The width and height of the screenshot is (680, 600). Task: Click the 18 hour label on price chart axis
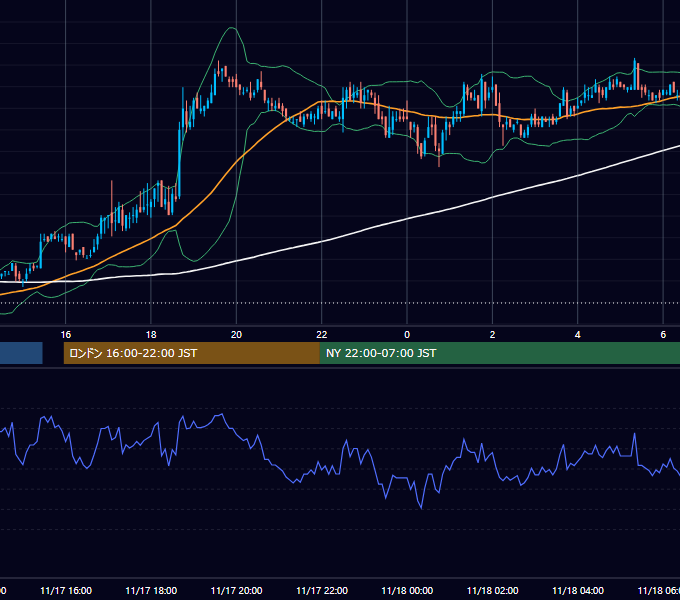point(151,335)
